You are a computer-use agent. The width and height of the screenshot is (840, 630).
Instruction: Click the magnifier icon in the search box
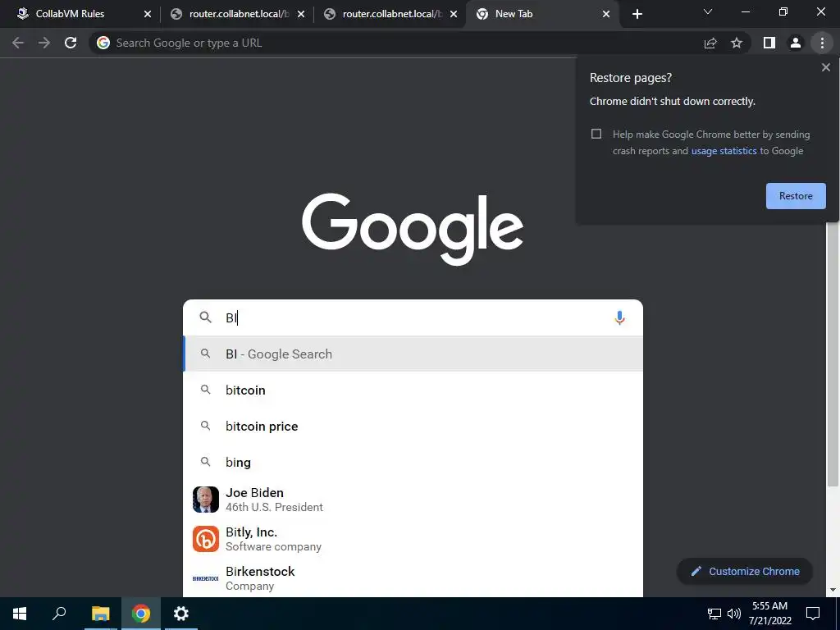coord(206,317)
